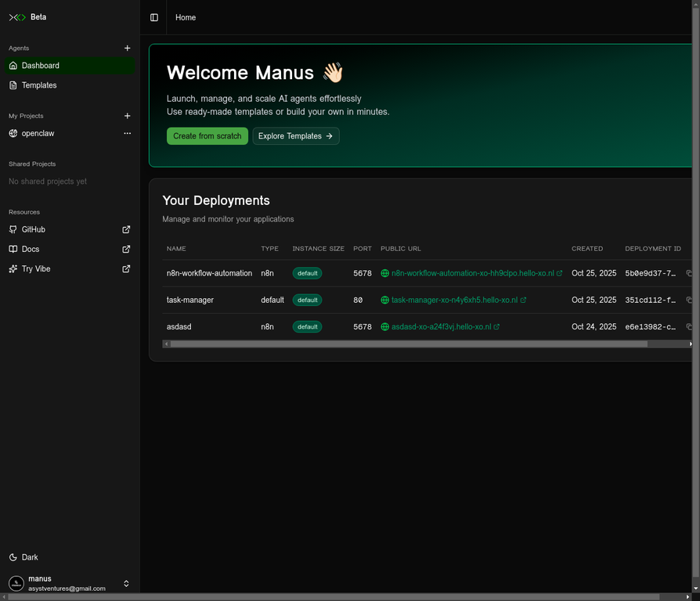Click the user avatar for manus account
The image size is (700, 601).
(16, 583)
